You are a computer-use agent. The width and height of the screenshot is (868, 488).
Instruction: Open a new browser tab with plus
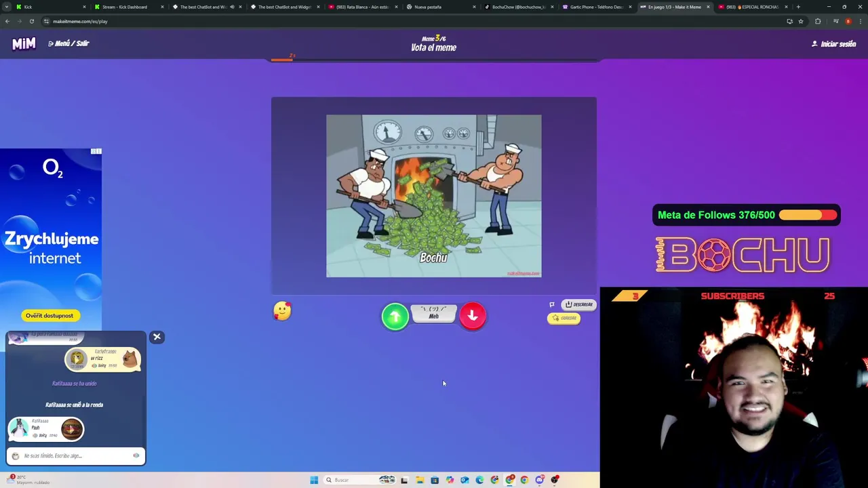click(x=798, y=7)
